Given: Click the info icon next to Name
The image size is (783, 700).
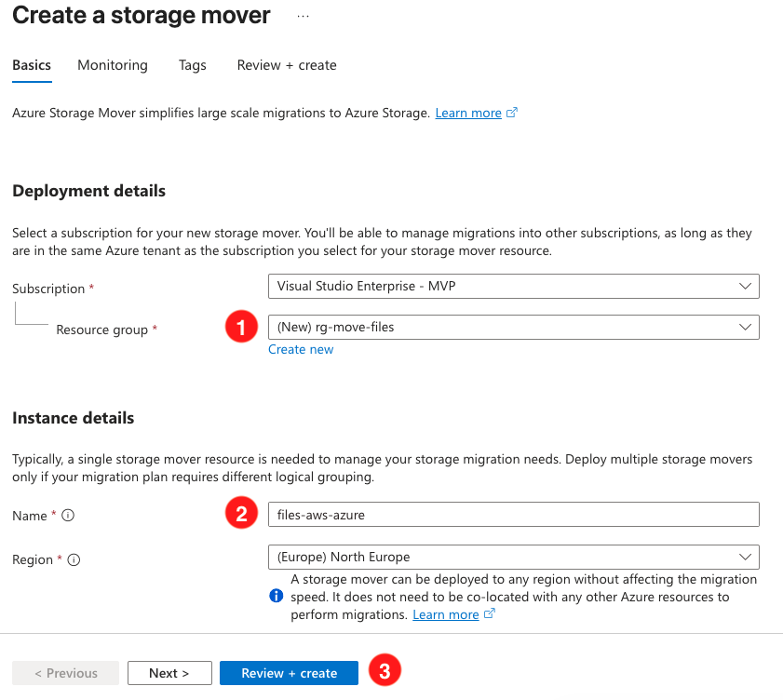Looking at the screenshot, I should pyautogui.click(x=68, y=516).
